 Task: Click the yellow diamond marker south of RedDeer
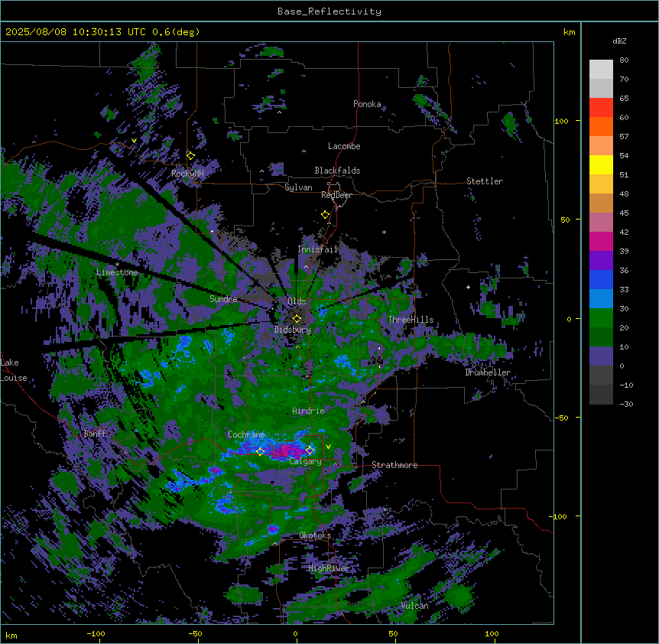click(325, 215)
